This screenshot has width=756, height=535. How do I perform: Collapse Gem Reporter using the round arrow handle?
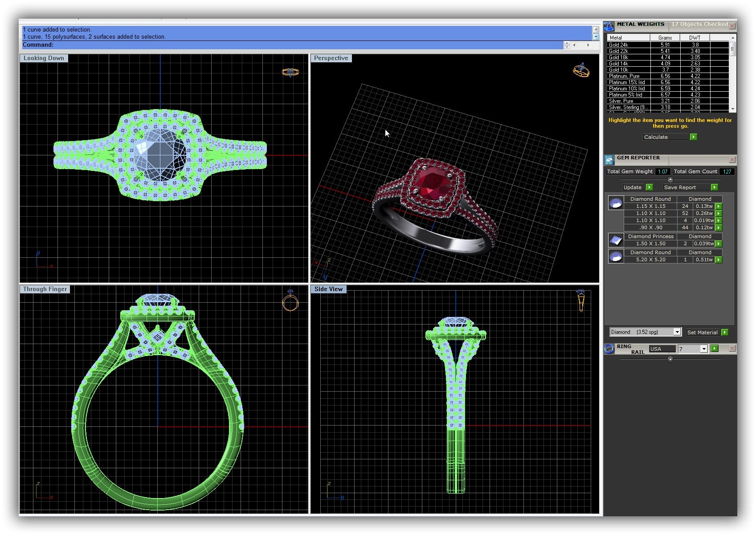[x=670, y=179]
